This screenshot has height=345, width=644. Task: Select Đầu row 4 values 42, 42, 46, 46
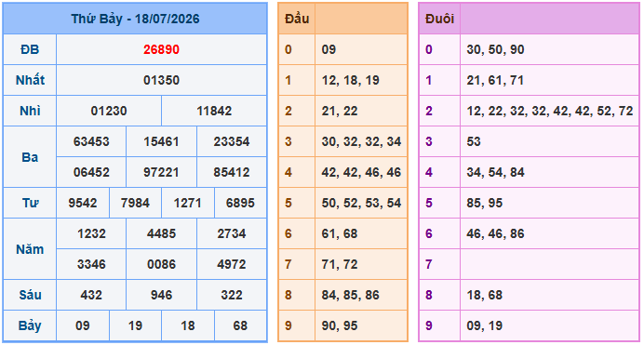(x=361, y=172)
